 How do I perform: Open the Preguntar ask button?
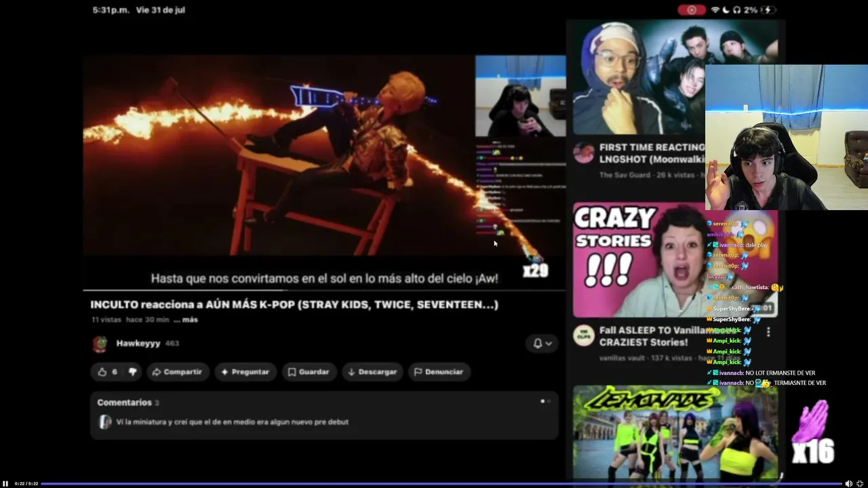pos(245,371)
